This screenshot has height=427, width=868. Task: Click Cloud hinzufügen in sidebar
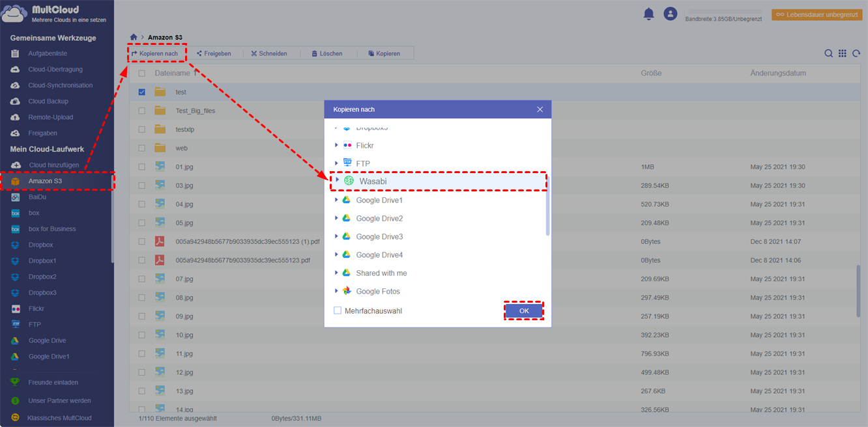(x=53, y=165)
